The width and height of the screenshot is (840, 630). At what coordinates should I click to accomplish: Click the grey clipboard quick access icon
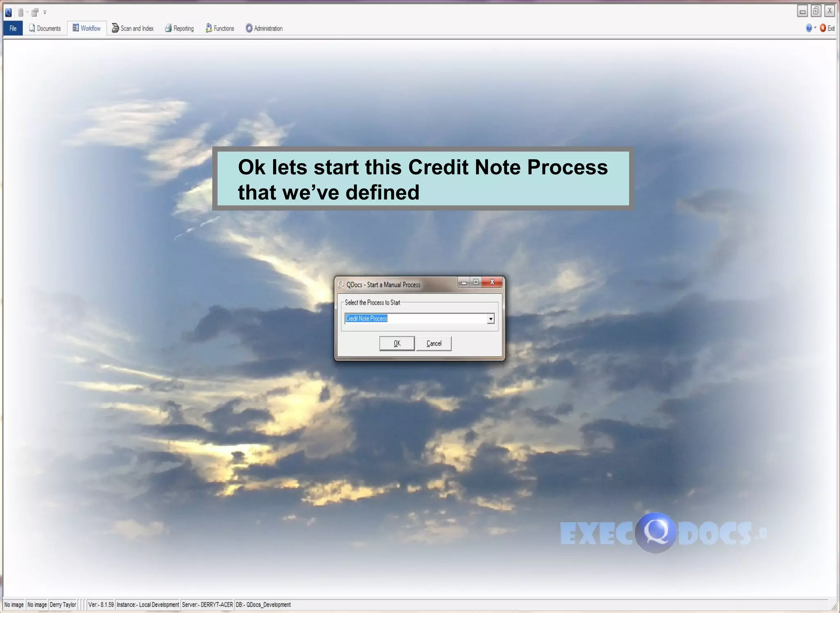click(x=21, y=13)
